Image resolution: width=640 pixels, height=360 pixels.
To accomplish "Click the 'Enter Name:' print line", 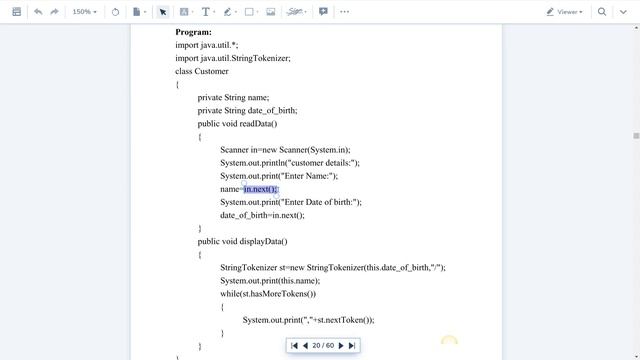I will tap(279, 176).
